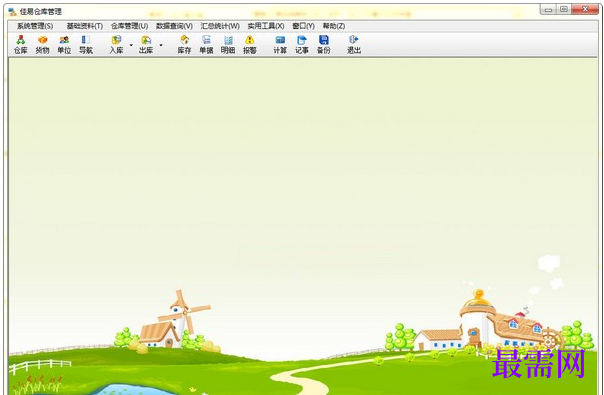Viewport: 604px width, 395px height.
Task: Click the 入库 stock-in toolbar icon
Action: click(x=116, y=44)
